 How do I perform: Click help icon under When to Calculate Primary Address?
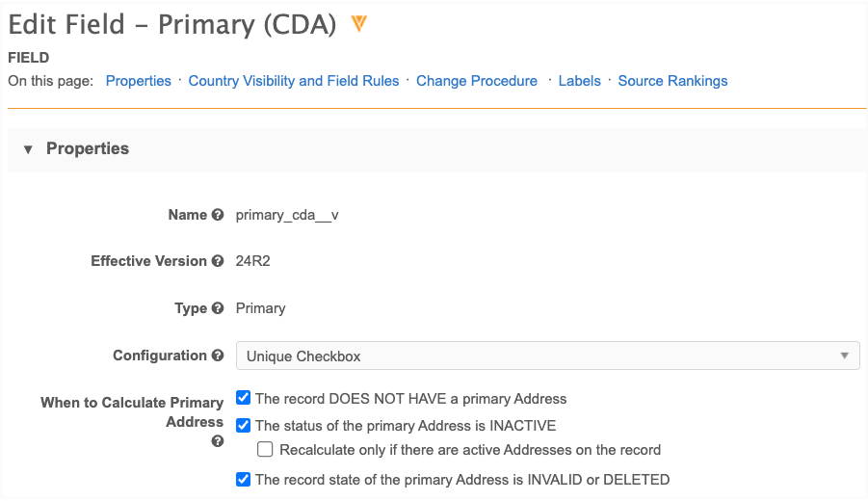tap(218, 441)
